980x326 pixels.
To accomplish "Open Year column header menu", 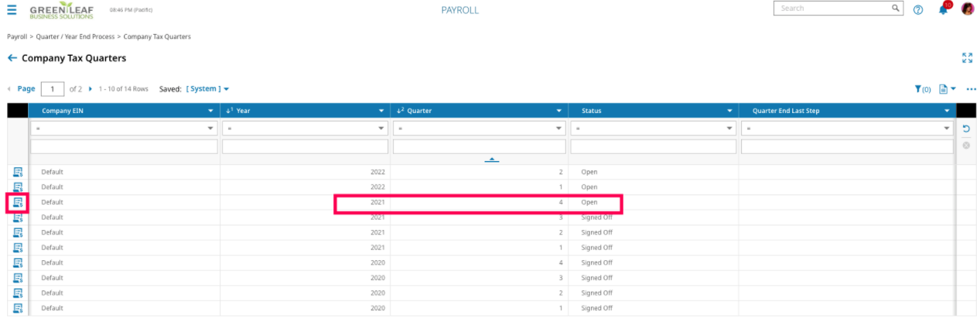I will (383, 111).
